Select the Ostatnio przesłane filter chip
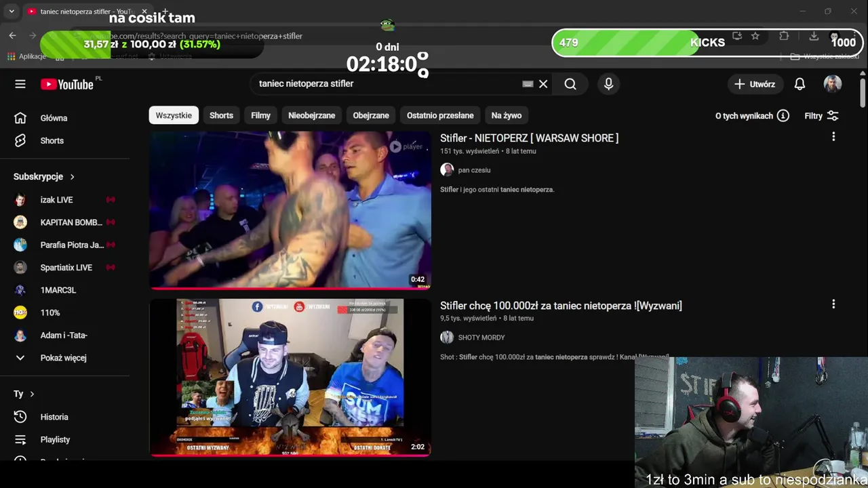Screen dimensions: 868x488 pos(440,115)
